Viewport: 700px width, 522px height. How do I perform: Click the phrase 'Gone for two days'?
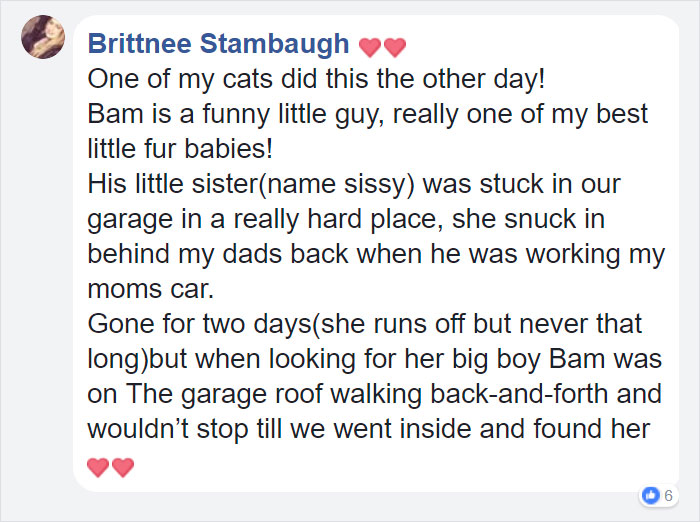(x=199, y=324)
